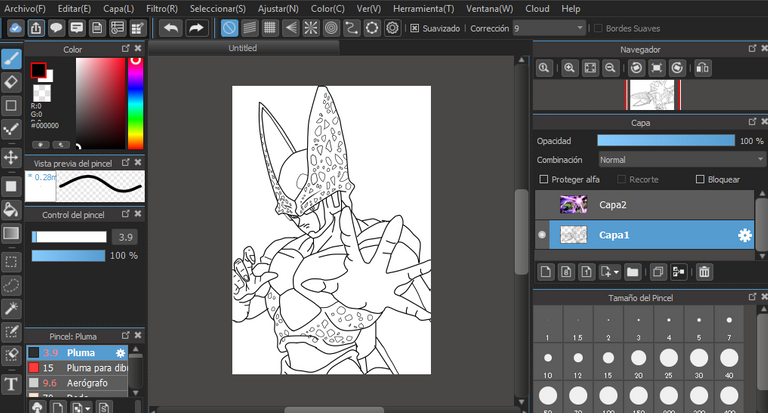Merge layer down icon
Viewport: 768px width, 413px height.
678,271
